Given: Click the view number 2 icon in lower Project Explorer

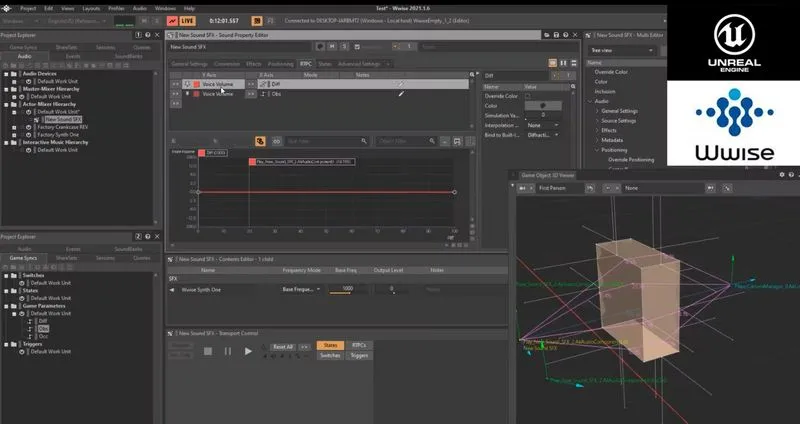Looking at the screenshot, I should 138,237.
